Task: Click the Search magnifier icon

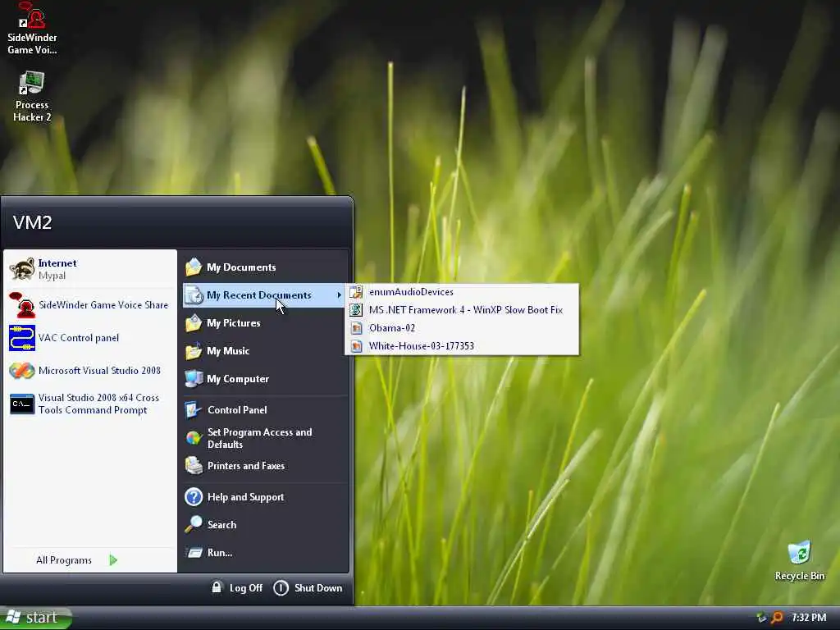Action: [194, 524]
